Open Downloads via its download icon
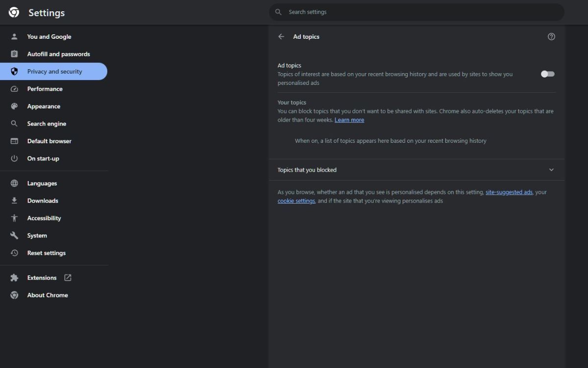 click(x=14, y=200)
